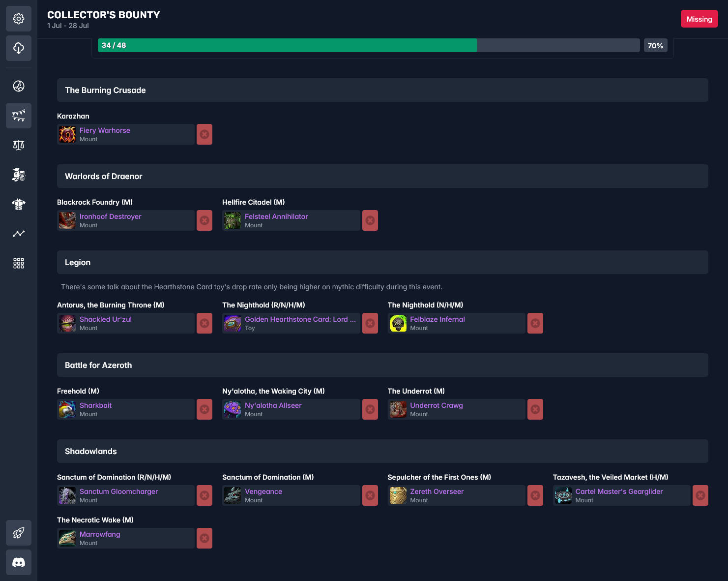
Task: Click the Vengeance mount icon
Action: pos(233,495)
